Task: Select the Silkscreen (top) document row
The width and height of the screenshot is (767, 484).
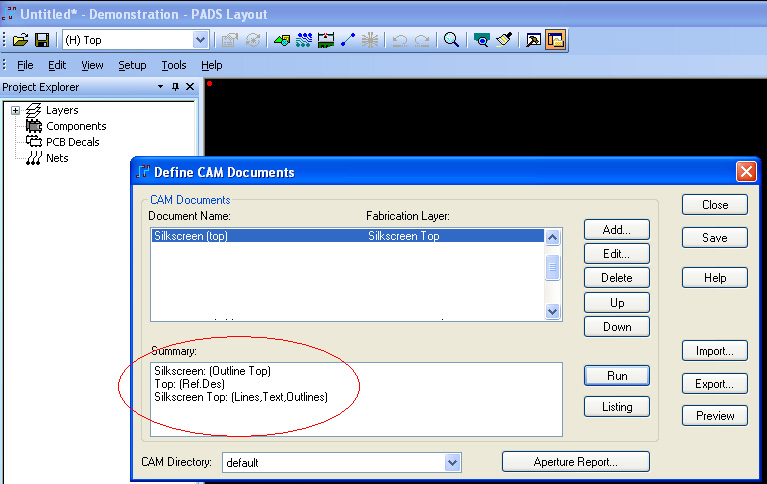Action: point(300,236)
